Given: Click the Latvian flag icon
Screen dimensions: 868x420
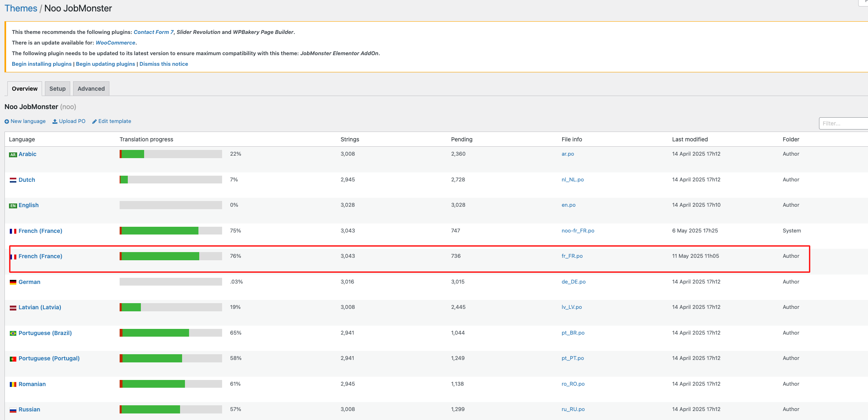Looking at the screenshot, I should 13,308.
